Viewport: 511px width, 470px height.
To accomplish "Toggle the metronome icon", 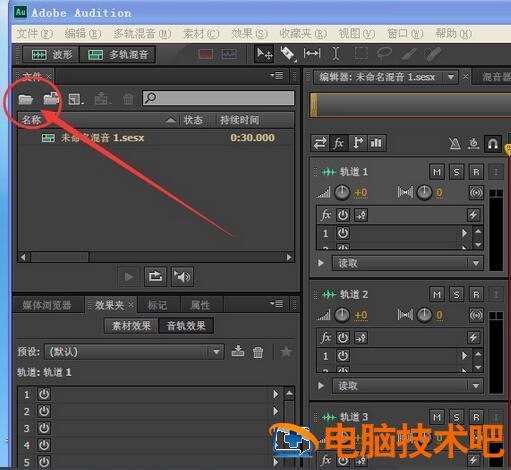I will [455, 143].
